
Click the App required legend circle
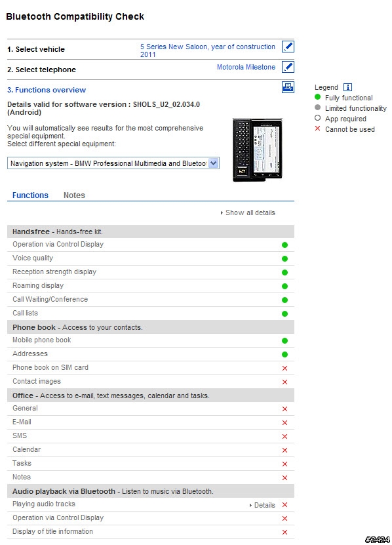317,118
